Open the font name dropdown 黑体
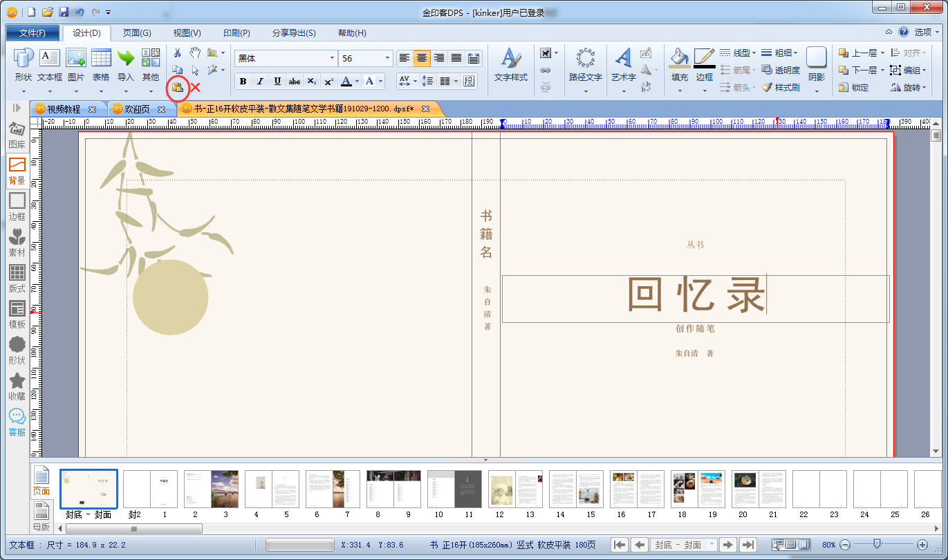Image resolution: width=948 pixels, height=560 pixels. 332,59
